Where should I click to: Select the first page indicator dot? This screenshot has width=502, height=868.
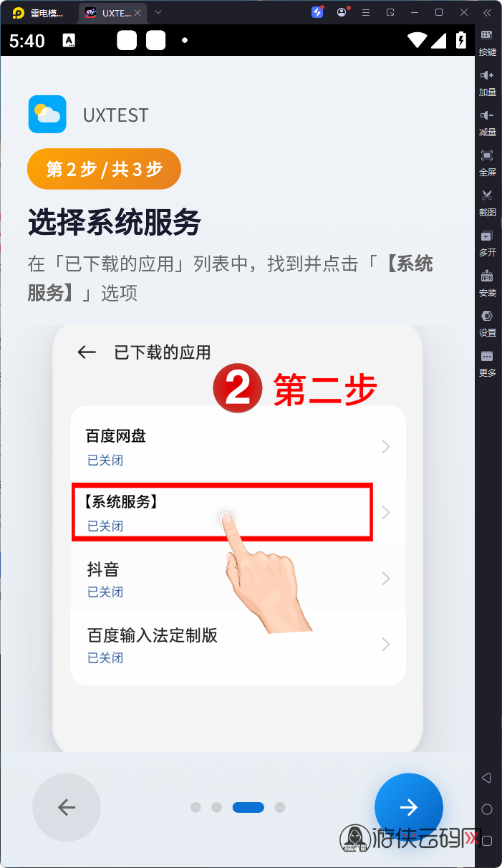pyautogui.click(x=196, y=807)
